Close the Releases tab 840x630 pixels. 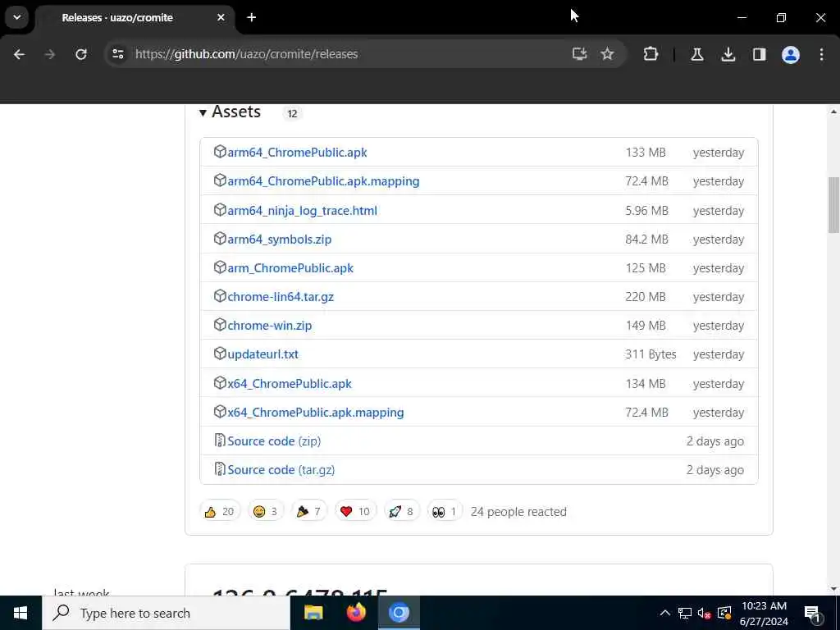pos(221,18)
